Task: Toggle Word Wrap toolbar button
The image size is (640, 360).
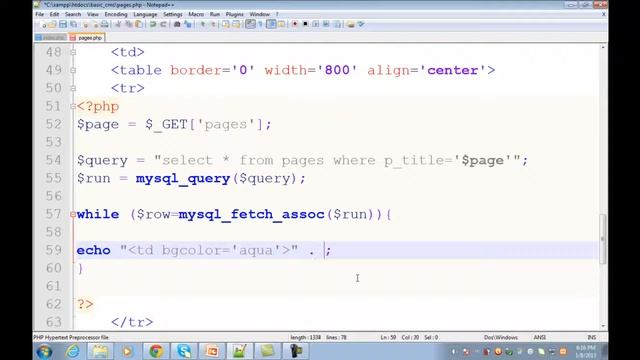Action: [x=250, y=24]
